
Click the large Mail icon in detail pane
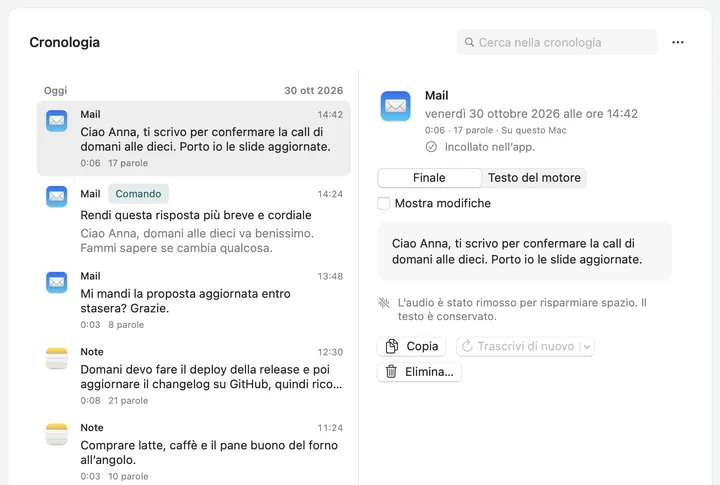click(395, 106)
